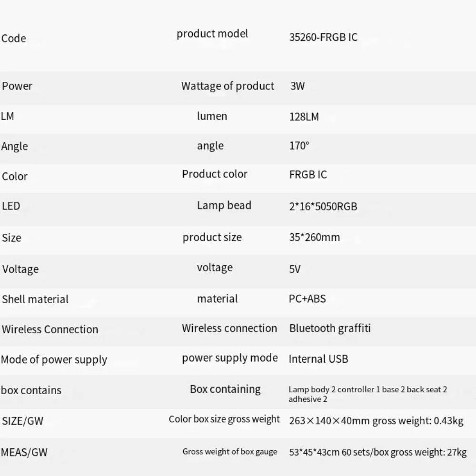
Task: Select the 170° angle value
Action: click(x=299, y=146)
